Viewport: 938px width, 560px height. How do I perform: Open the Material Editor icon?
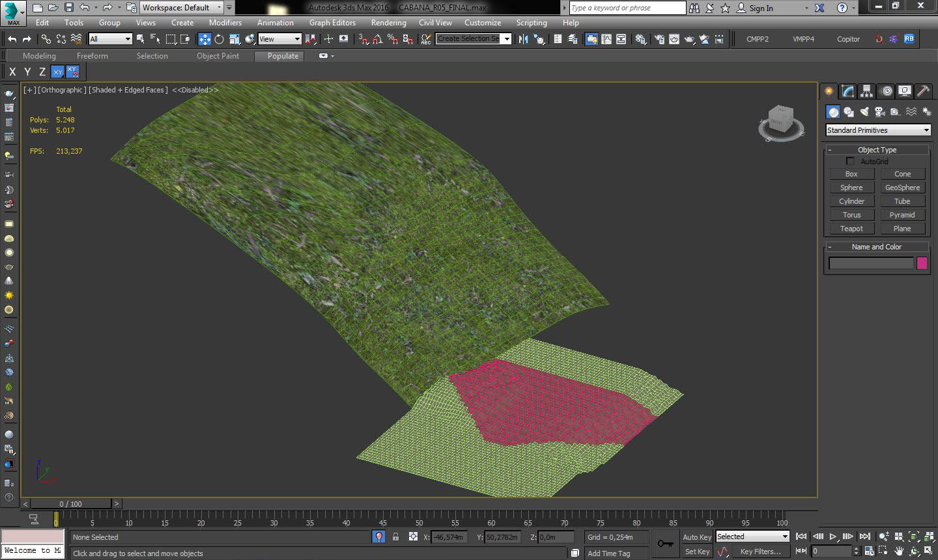click(641, 39)
